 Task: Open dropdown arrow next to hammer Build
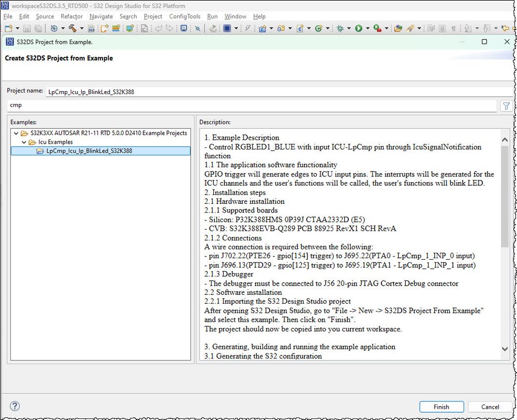81,28
